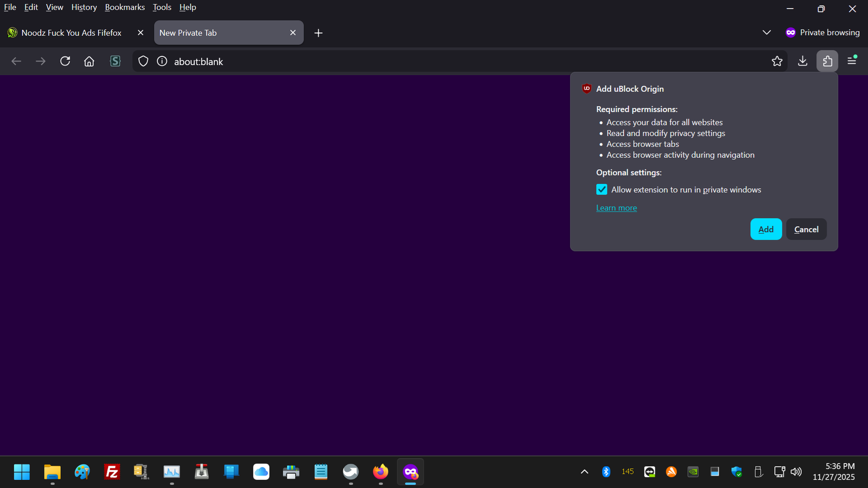The image size is (868, 488).
Task: Open the Extensions puzzle icon
Action: (x=827, y=61)
